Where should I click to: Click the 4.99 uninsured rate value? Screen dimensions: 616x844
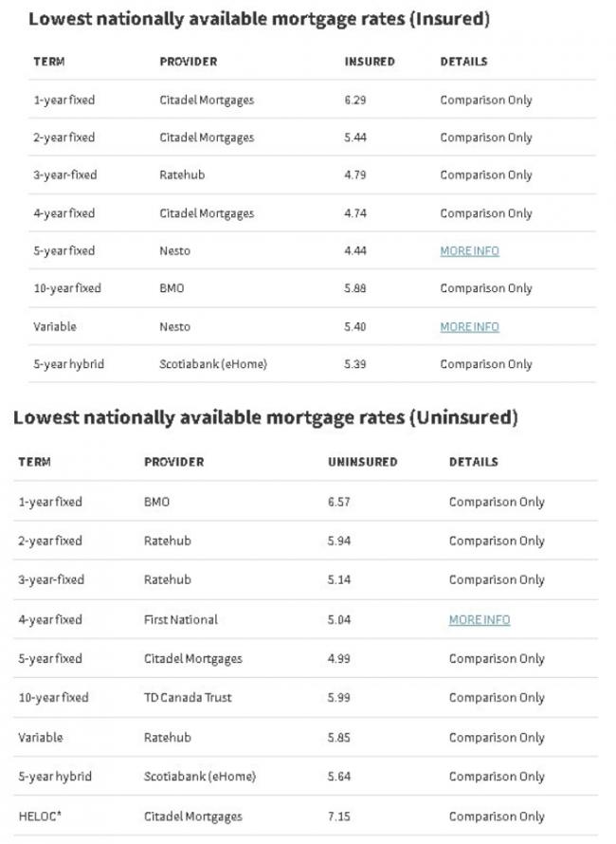[x=339, y=658]
